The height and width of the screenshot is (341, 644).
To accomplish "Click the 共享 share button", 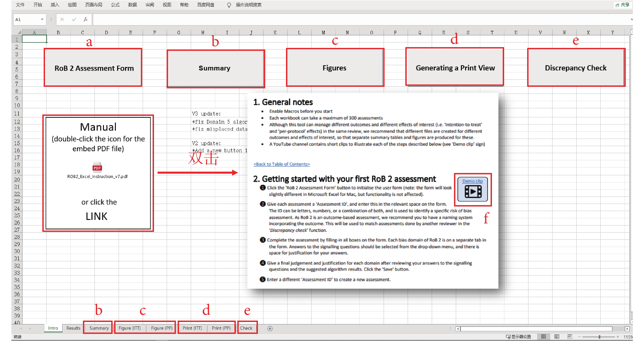I will tap(622, 5).
